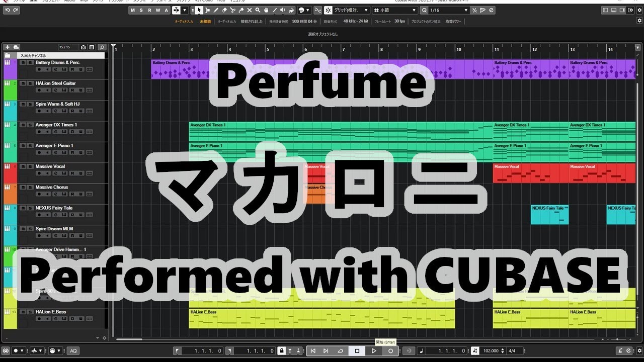Viewport: 644px width, 362px height.
Task: Mute the Battery Drums & Perc. track
Action: point(23,63)
